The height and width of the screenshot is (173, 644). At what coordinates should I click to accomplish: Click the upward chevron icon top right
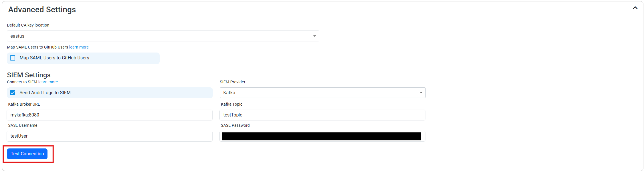pyautogui.click(x=635, y=8)
